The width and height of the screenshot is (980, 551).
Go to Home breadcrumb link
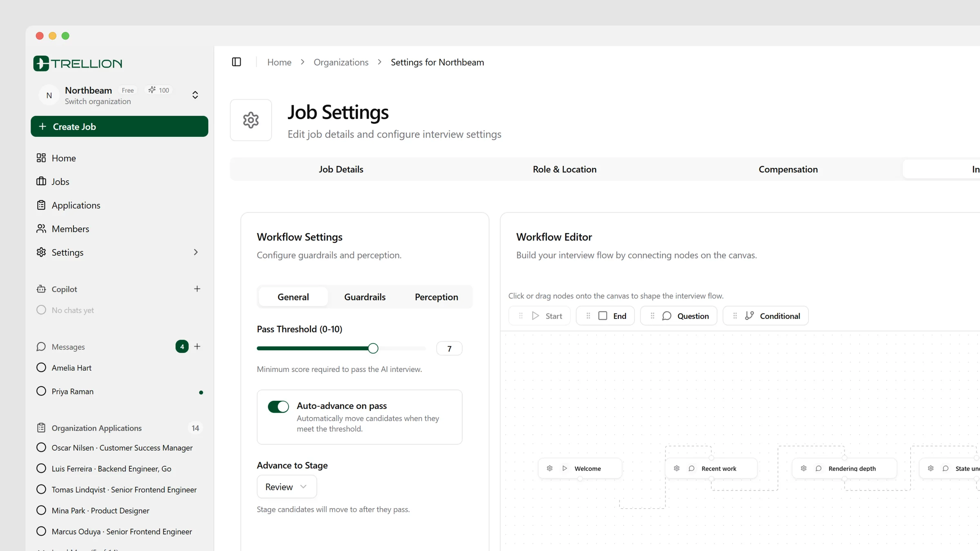[279, 62]
